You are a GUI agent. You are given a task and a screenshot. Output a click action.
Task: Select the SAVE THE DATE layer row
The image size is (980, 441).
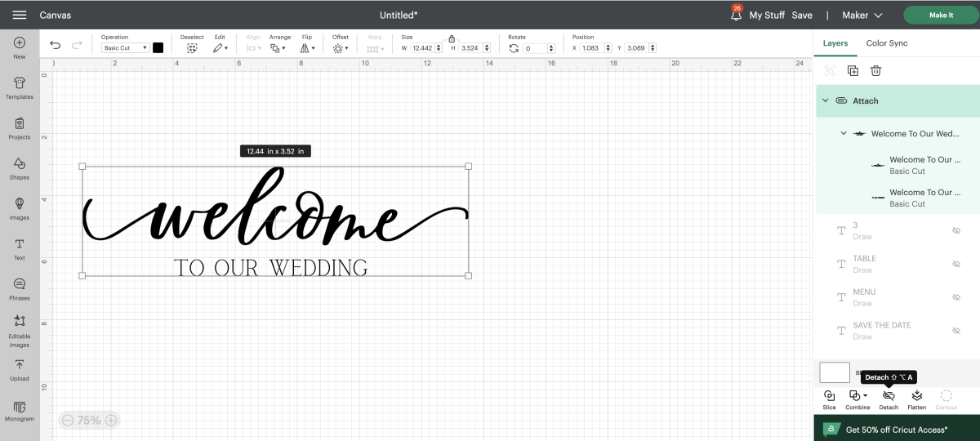point(898,331)
